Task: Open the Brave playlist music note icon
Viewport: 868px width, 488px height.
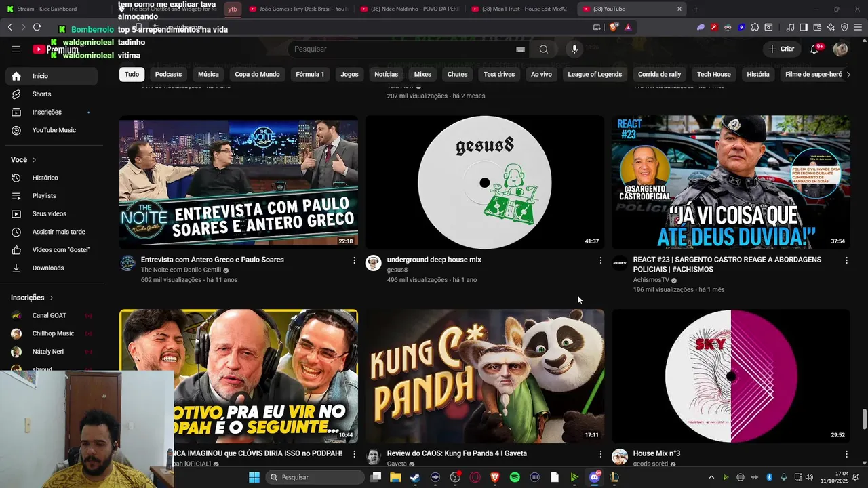Action: click(790, 27)
